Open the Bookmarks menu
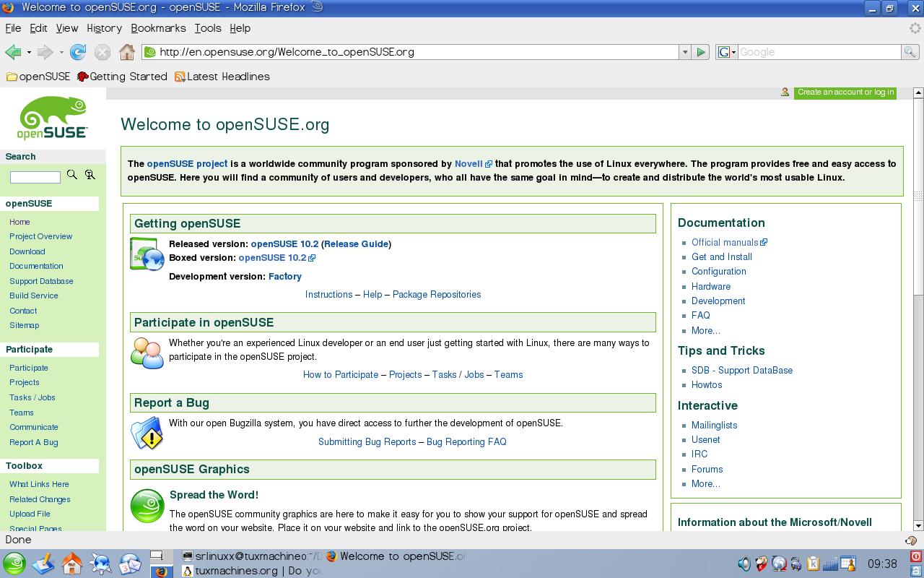This screenshot has height=578, width=924. click(158, 28)
